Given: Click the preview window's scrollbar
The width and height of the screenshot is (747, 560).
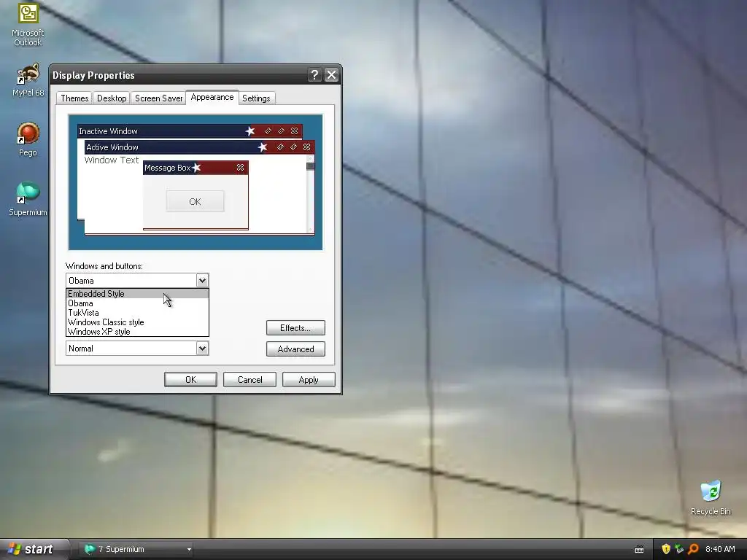Looking at the screenshot, I should click(310, 194).
